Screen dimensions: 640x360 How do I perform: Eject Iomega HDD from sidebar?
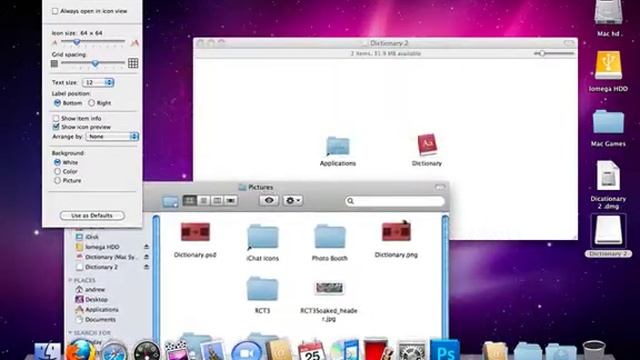(x=146, y=247)
